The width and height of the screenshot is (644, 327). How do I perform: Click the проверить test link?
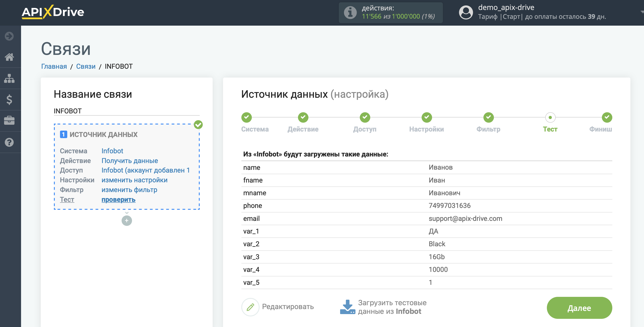click(118, 200)
